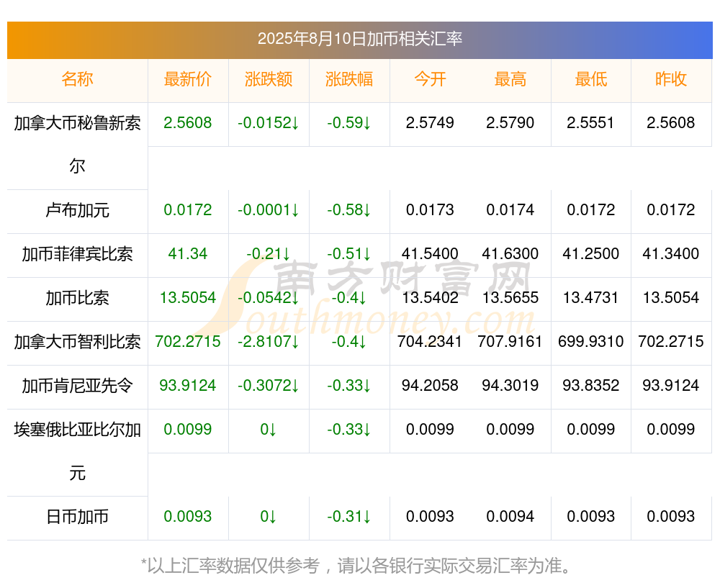Click the row name 卢布加元
720x588 pixels.
coord(77,210)
